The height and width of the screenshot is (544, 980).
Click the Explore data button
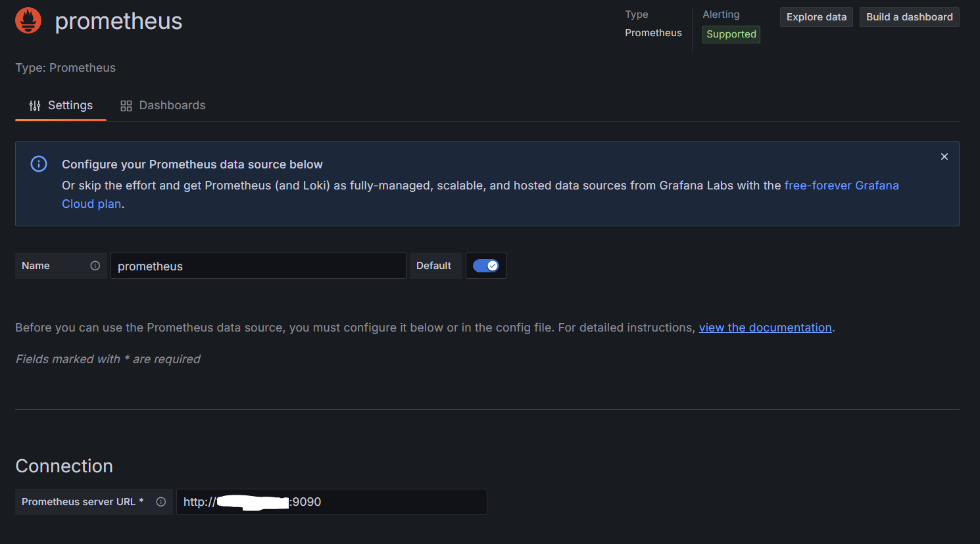pyautogui.click(x=816, y=17)
